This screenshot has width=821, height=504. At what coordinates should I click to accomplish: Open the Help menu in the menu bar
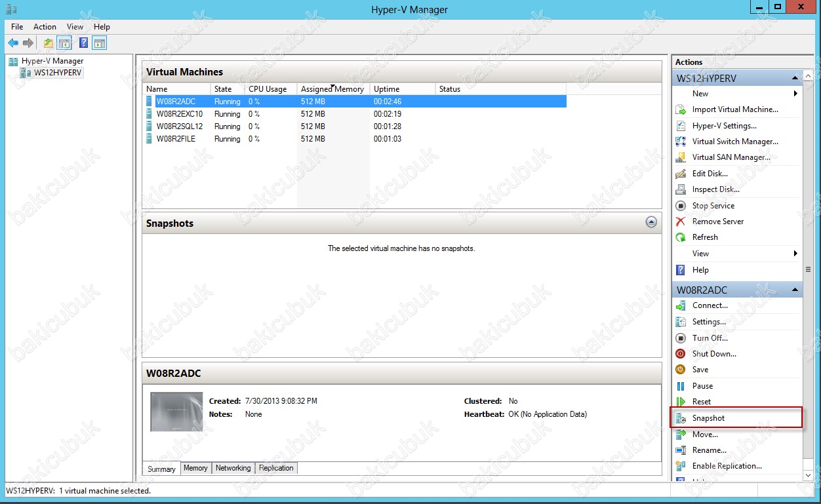(x=102, y=27)
